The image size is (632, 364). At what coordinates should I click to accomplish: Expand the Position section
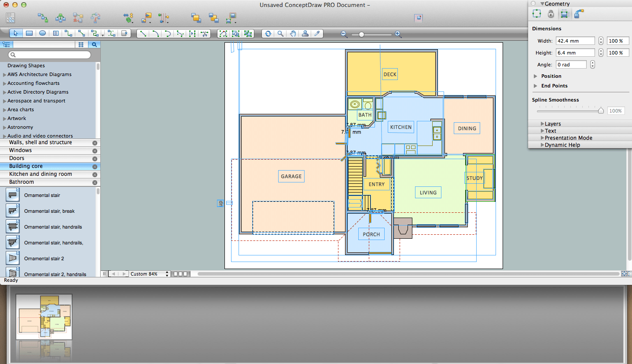pos(536,76)
